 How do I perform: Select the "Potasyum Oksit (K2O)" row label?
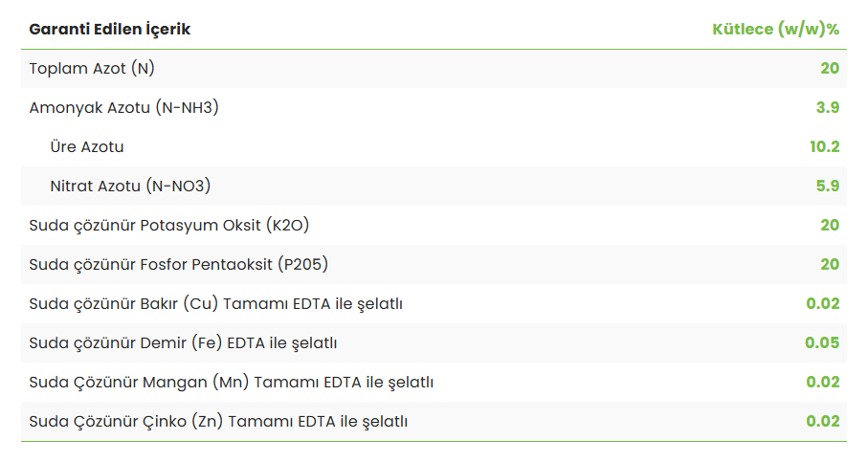point(169,225)
